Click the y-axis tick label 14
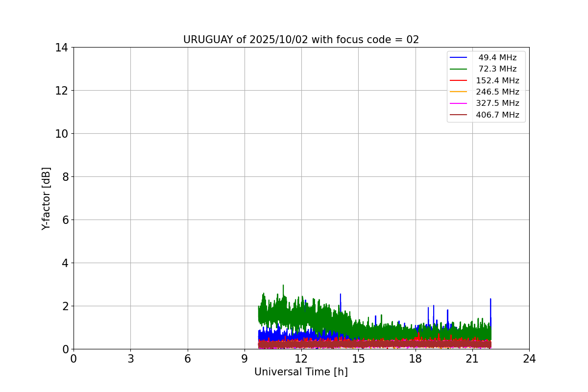 pos(61,48)
